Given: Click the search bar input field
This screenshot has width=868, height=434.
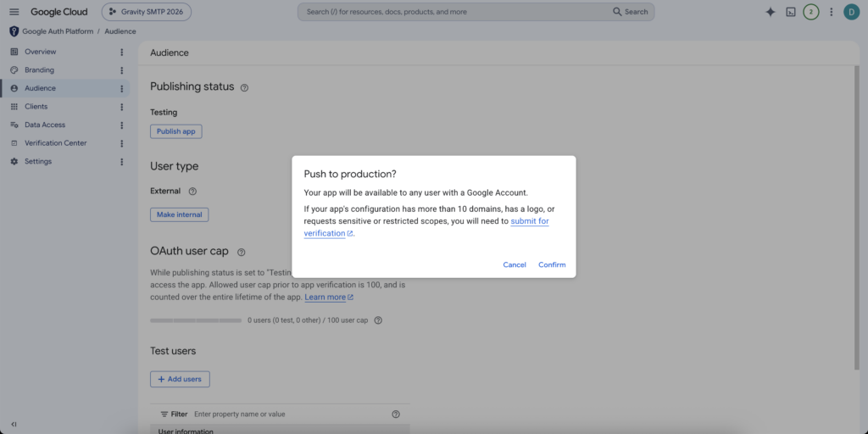Looking at the screenshot, I should 454,12.
